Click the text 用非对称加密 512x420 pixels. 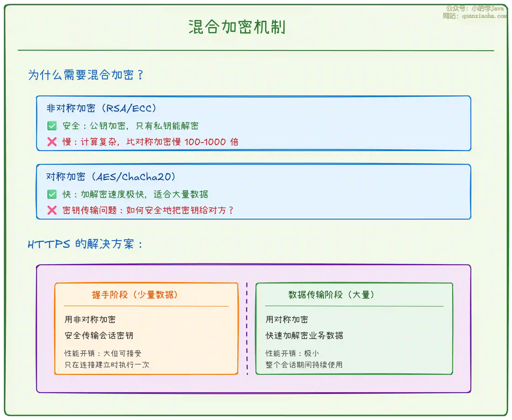[x=90, y=320]
